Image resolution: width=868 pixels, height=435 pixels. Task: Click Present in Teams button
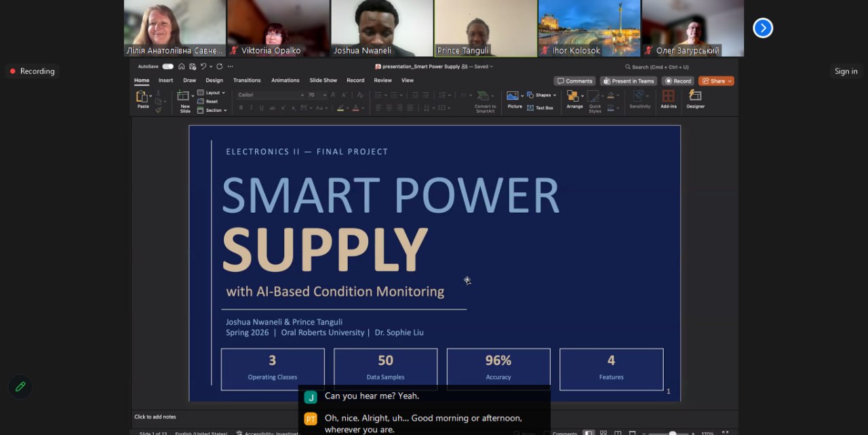pos(629,81)
